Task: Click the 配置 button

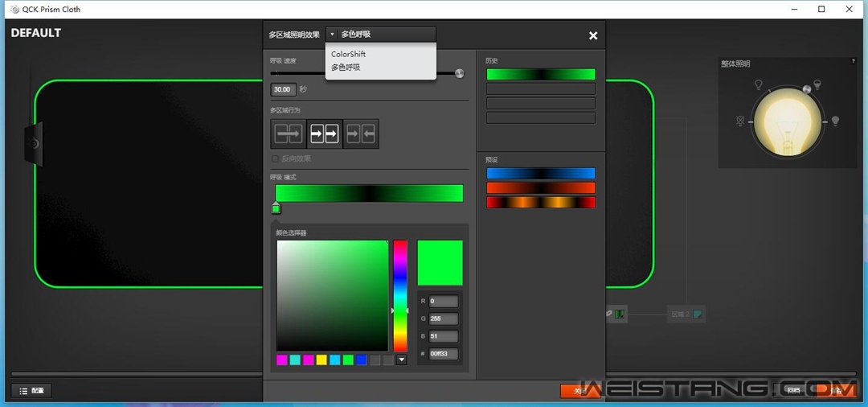Action: coord(31,391)
